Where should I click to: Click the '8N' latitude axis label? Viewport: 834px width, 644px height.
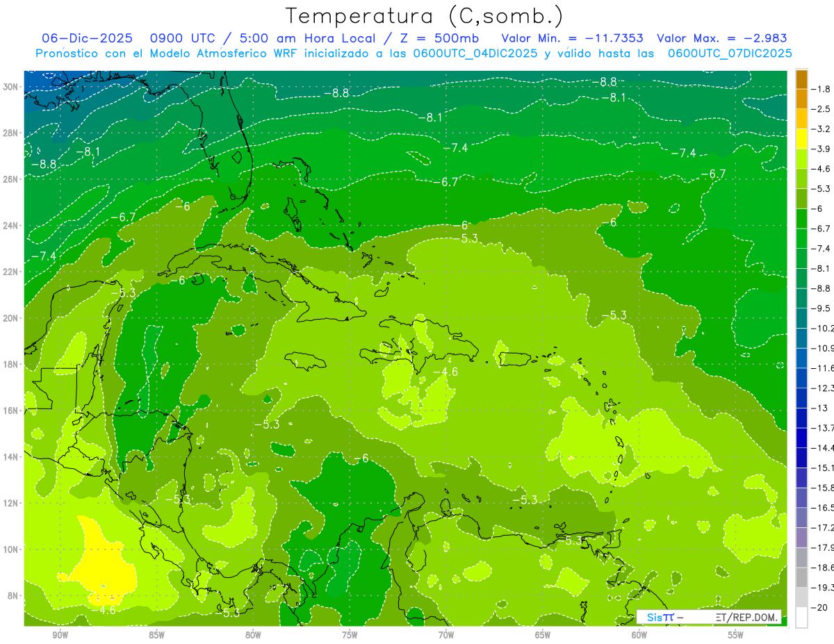click(13, 595)
